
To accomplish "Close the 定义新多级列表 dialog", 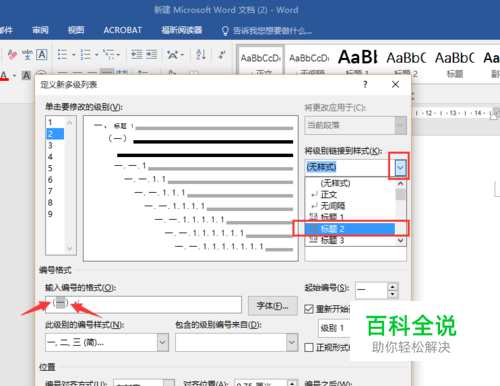I will 395,84.
